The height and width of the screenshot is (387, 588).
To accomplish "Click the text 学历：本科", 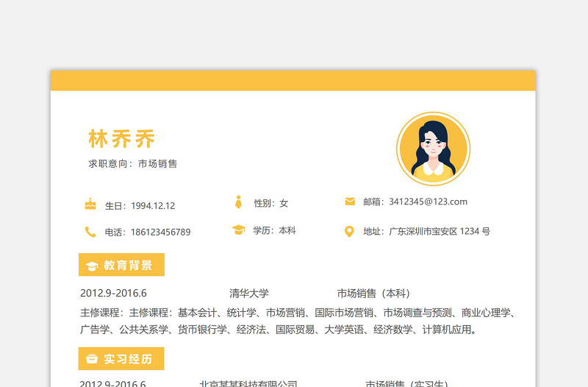I will pyautogui.click(x=274, y=230).
